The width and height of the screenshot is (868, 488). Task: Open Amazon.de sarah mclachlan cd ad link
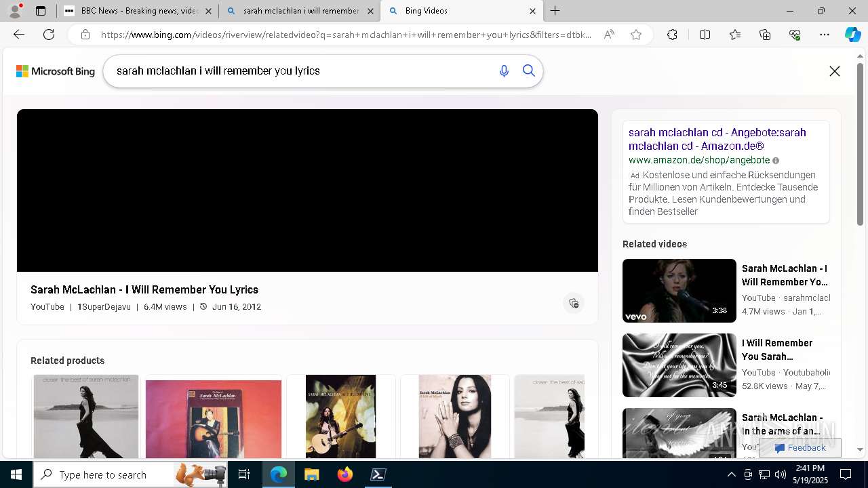(717, 139)
